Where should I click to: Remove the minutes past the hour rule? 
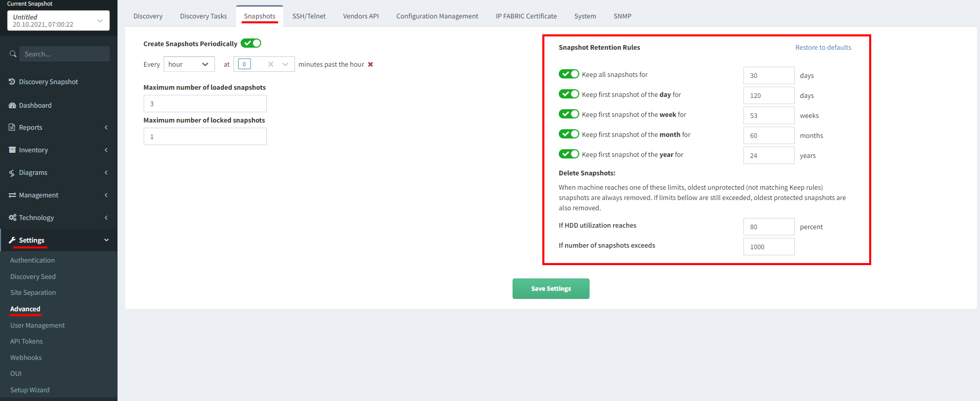pyautogui.click(x=370, y=65)
